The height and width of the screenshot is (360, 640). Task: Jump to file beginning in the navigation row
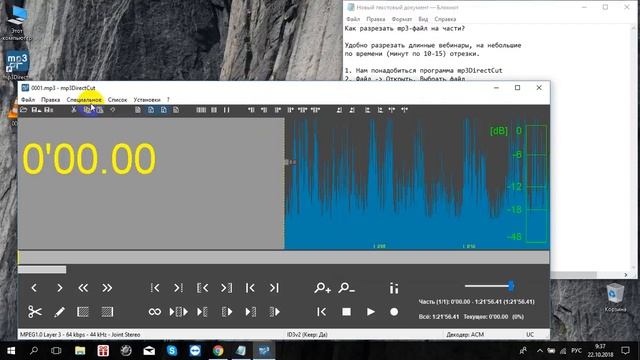point(250,288)
